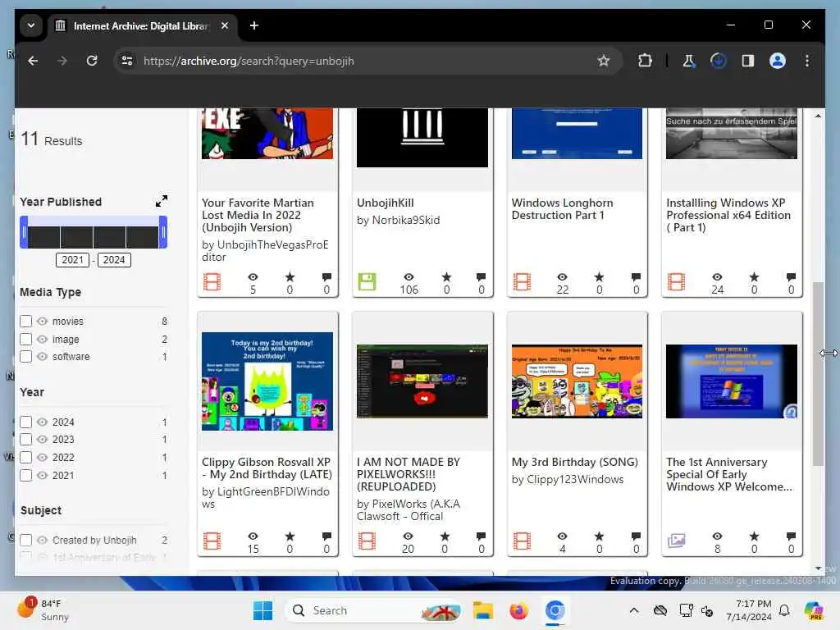This screenshot has height=630, width=840.
Task: Check the movies media type checkbox
Action: (x=25, y=322)
